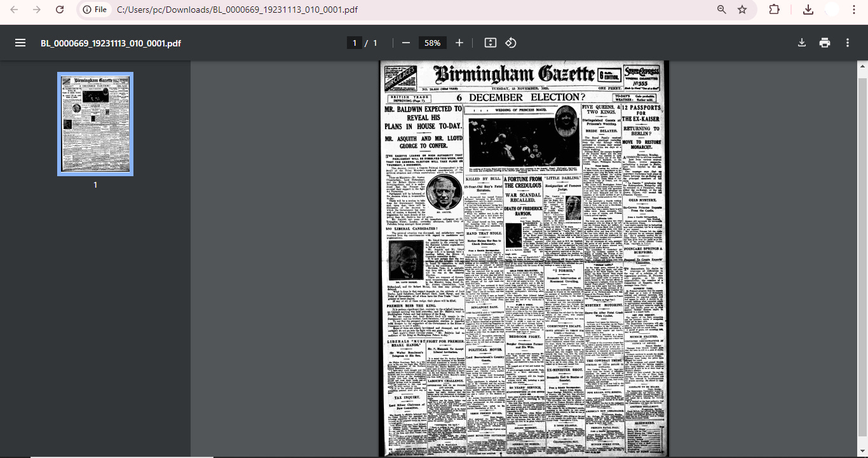Click the browser forward arrow
Screen dimensions: 868x458
tap(37, 10)
